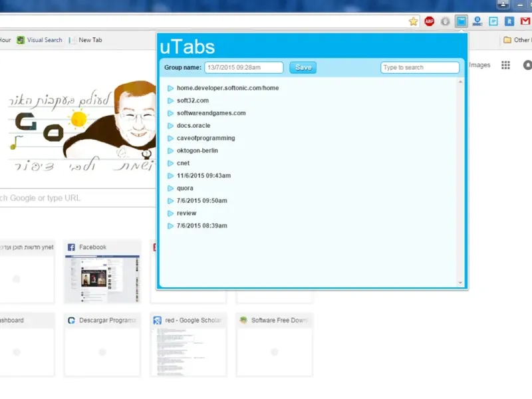Screen dimensions: 532x399
Task: Click the Google search or URL box
Action: tap(78, 198)
